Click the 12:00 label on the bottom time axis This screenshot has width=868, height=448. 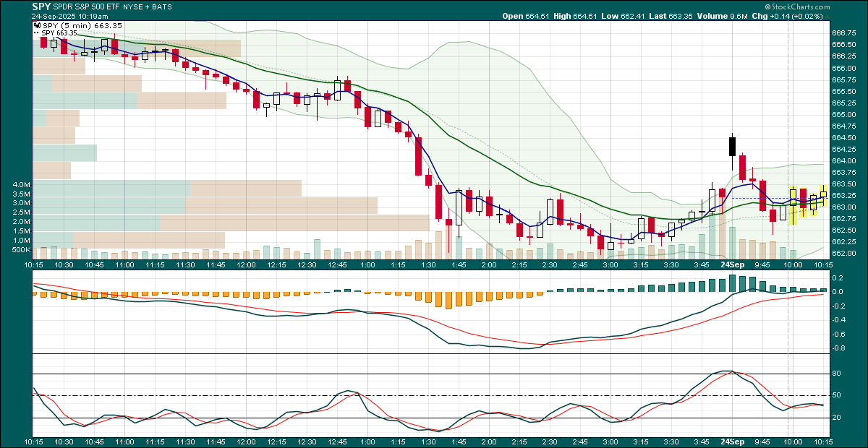click(246, 441)
